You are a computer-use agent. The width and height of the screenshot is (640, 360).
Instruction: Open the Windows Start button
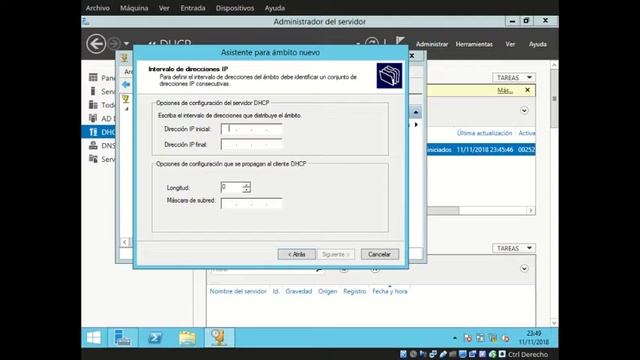pyautogui.click(x=94, y=338)
